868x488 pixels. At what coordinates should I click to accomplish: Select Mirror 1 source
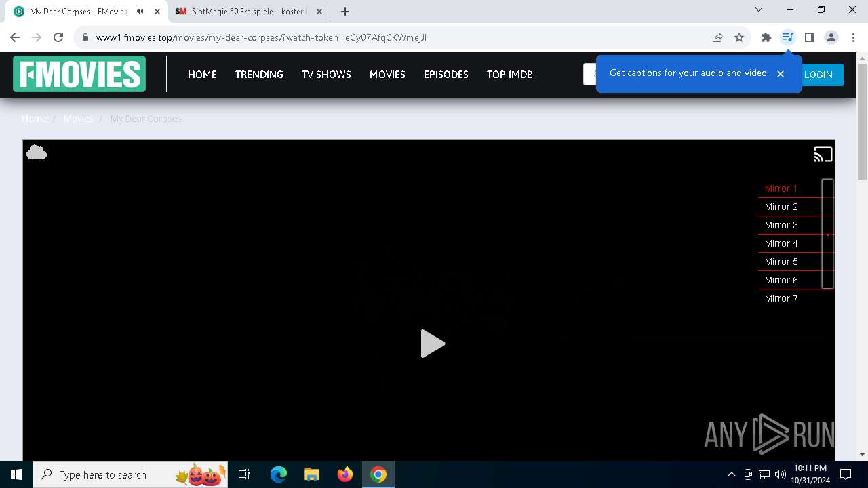coord(781,188)
